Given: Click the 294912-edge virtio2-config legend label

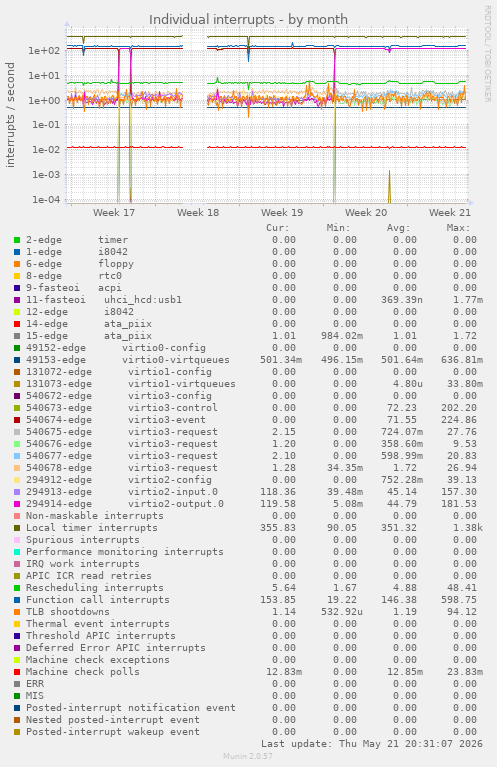Looking at the screenshot, I should point(119,480).
